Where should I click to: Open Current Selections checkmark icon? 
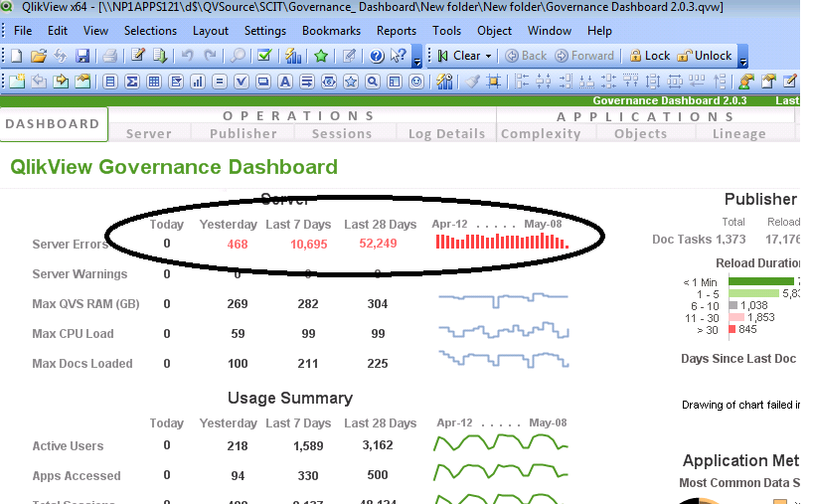pyautogui.click(x=264, y=56)
